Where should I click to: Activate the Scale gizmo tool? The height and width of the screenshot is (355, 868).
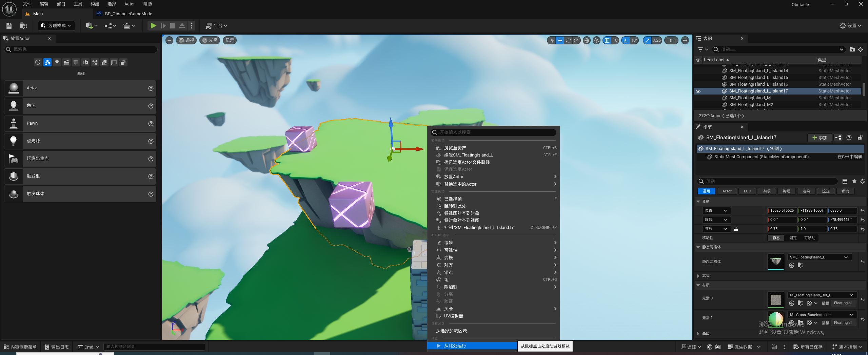[576, 40]
